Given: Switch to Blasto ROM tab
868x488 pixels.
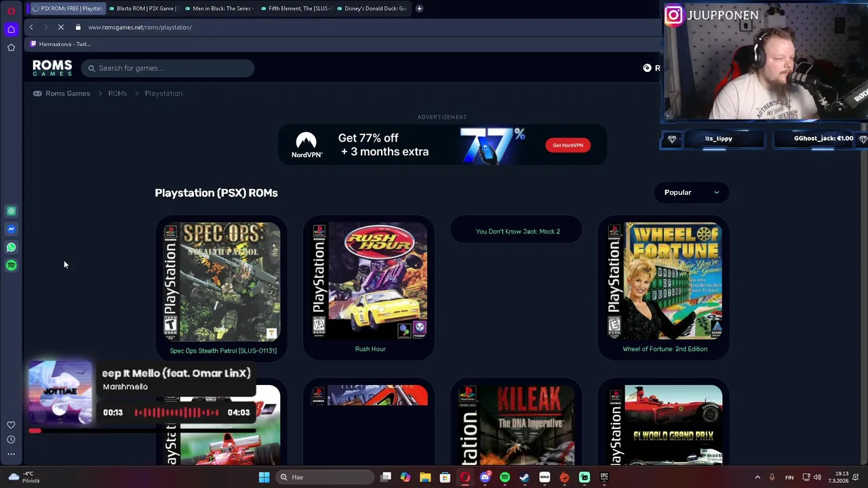Looking at the screenshot, I should coord(144,8).
